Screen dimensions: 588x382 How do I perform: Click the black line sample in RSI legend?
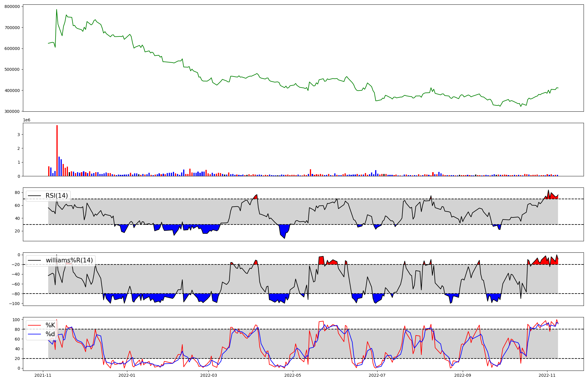34,196
